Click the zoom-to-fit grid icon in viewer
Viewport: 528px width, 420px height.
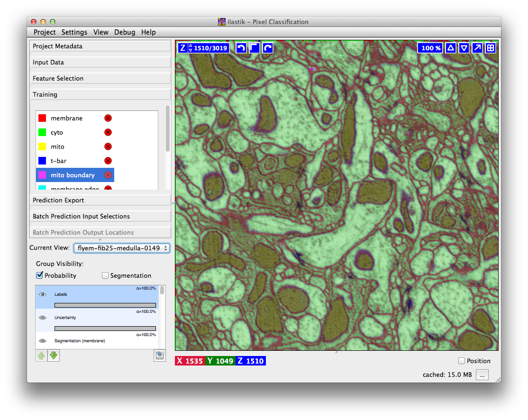point(491,48)
